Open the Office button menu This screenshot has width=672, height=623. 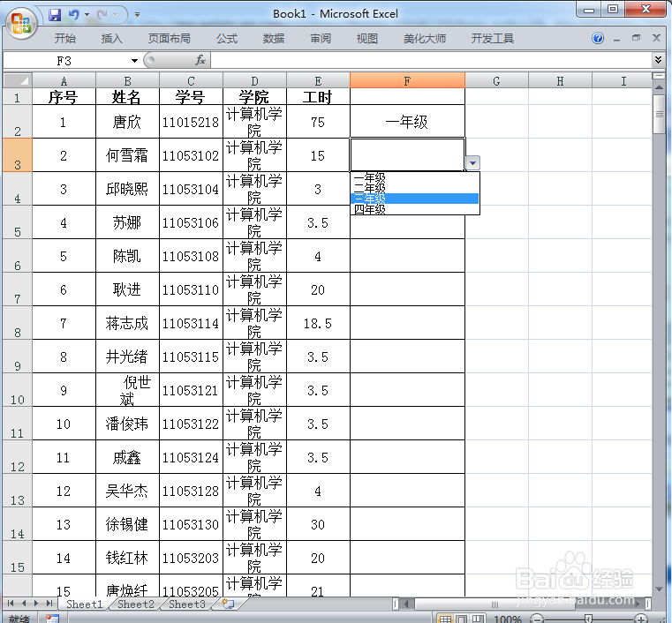[22, 23]
